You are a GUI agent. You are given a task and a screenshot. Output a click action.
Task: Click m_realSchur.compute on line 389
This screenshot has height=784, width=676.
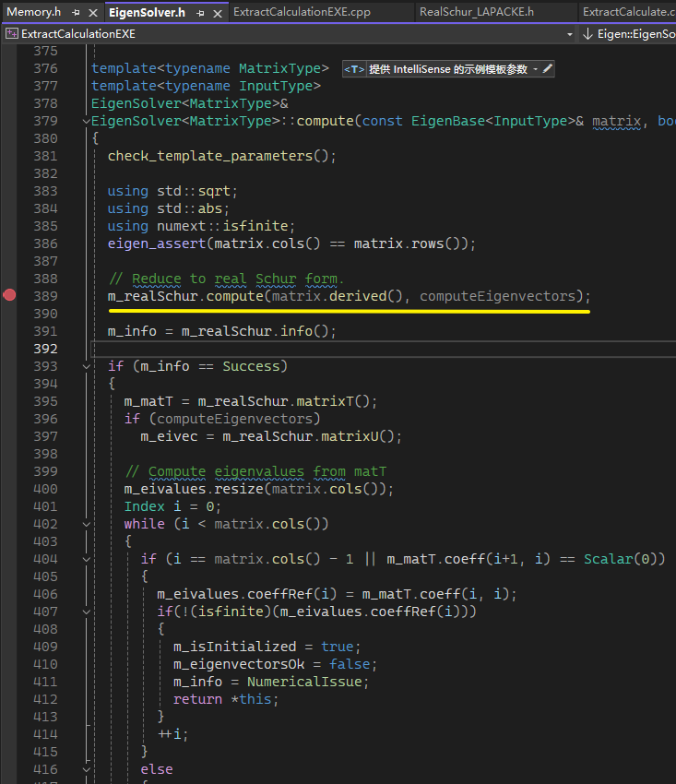(x=185, y=296)
